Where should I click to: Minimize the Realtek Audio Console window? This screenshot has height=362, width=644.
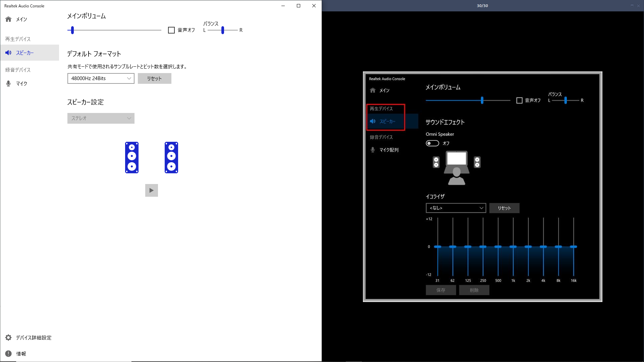pos(283,6)
